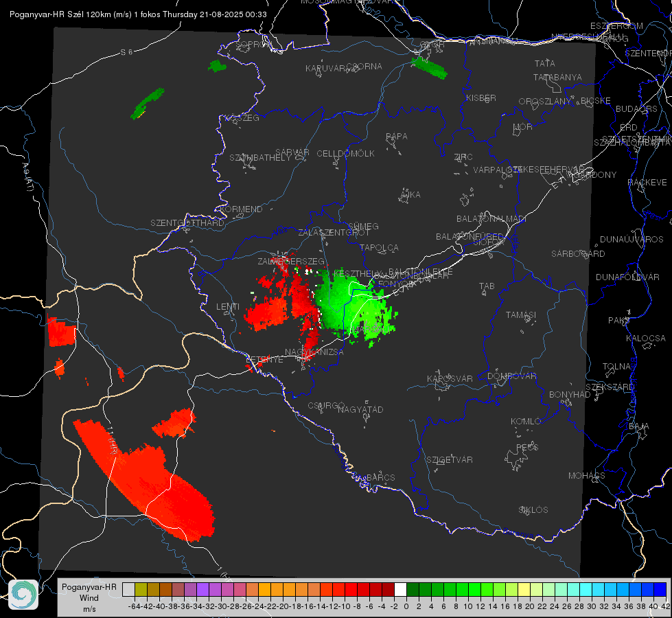Select the ZIRC label
Viewport: 672px width, 618px height.
(463, 157)
